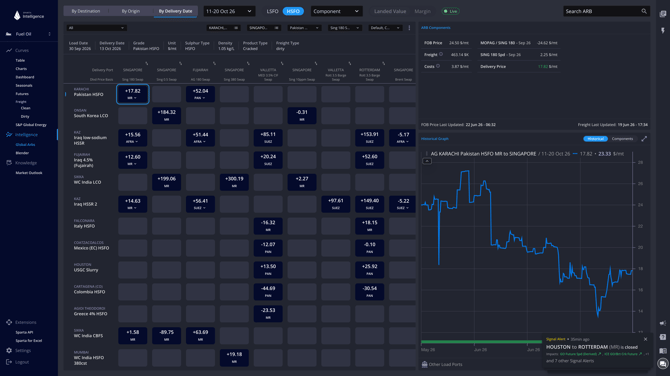Open the Default, C... dropdown

(x=385, y=28)
